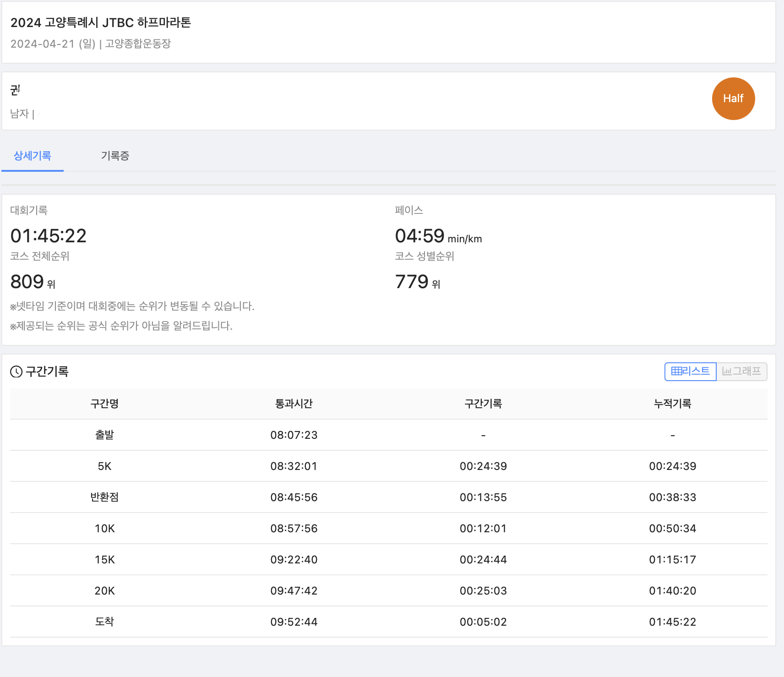Click the 10K row label

point(104,529)
